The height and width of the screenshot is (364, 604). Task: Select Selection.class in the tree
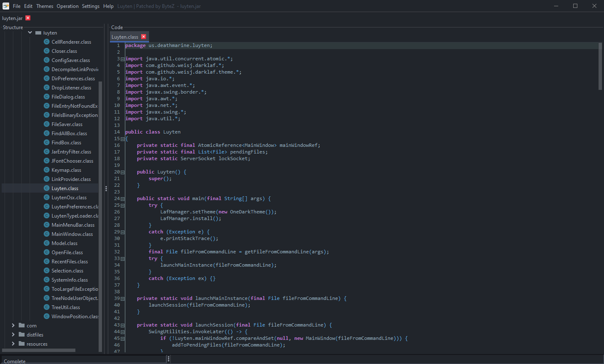[67, 271]
